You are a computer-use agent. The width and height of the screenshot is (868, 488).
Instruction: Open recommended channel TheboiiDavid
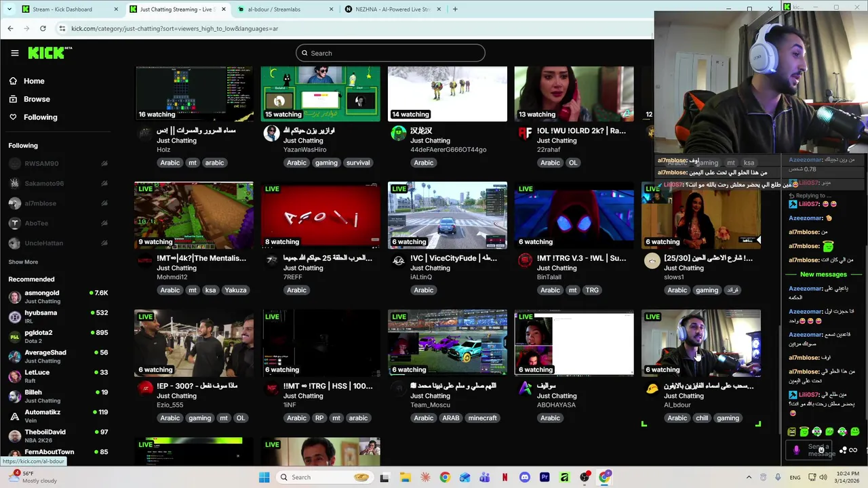(58, 436)
